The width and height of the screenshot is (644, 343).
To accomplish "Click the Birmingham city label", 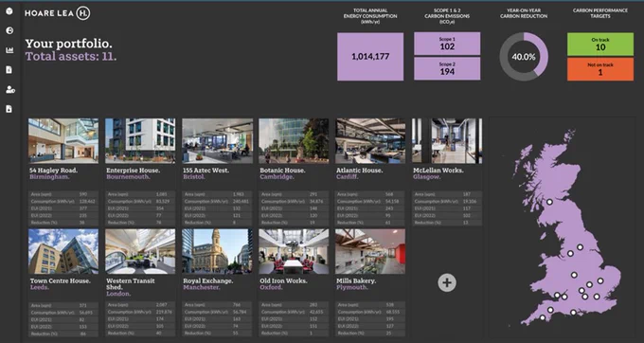I will (x=49, y=177).
